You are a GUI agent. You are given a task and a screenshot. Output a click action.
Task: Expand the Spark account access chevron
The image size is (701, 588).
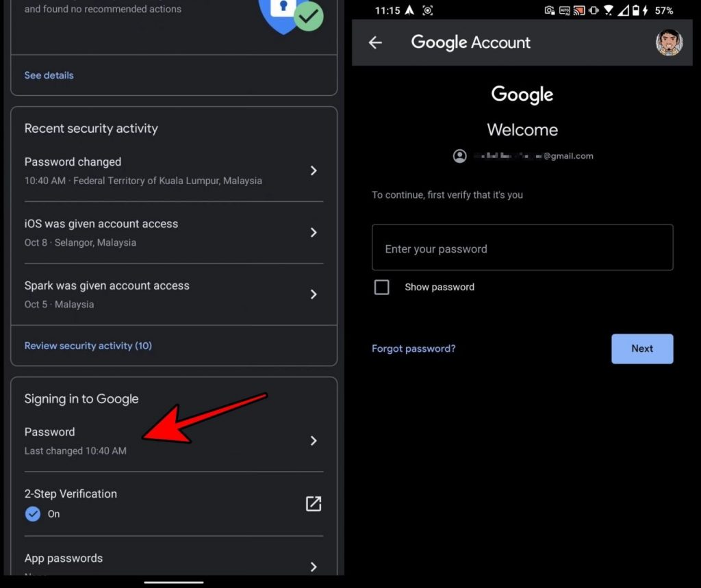314,294
